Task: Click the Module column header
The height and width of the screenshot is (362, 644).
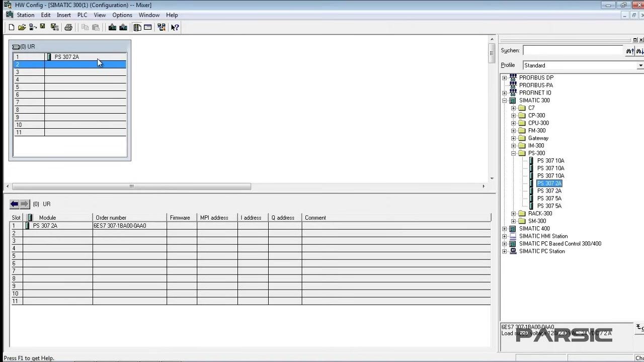Action: point(58,218)
